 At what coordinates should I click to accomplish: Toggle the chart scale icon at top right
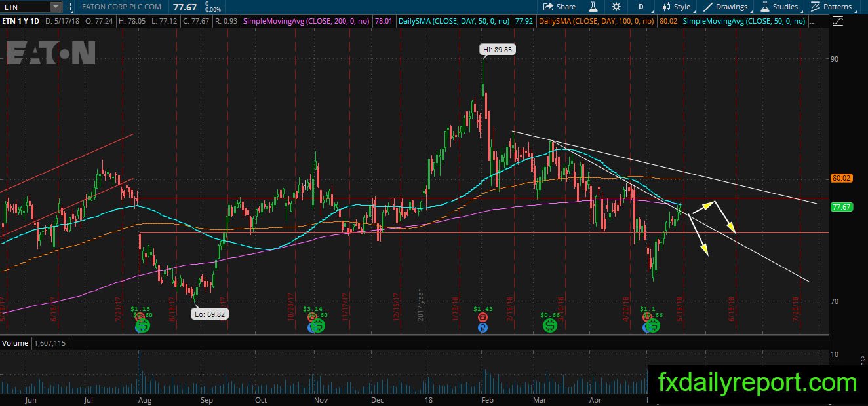[x=837, y=21]
